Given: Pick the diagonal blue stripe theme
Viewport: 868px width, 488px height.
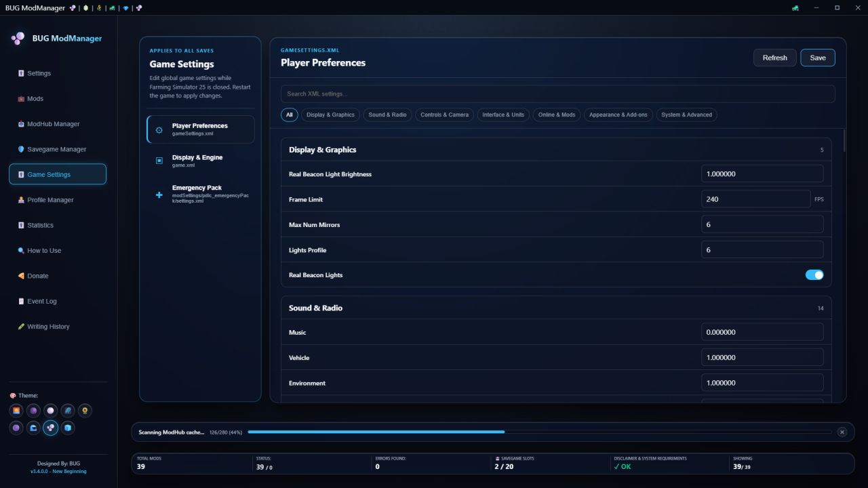Looking at the screenshot, I should [68, 411].
